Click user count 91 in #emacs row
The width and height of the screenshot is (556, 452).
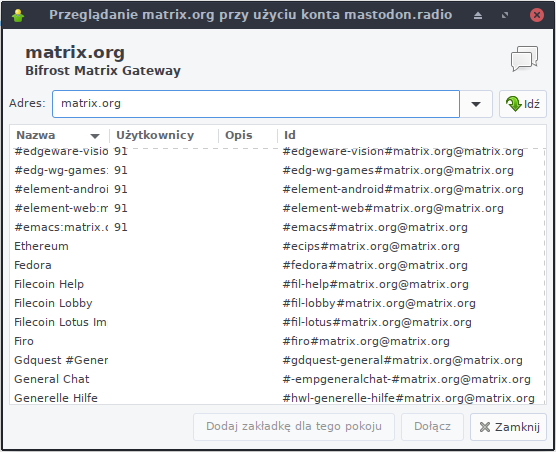click(x=121, y=227)
